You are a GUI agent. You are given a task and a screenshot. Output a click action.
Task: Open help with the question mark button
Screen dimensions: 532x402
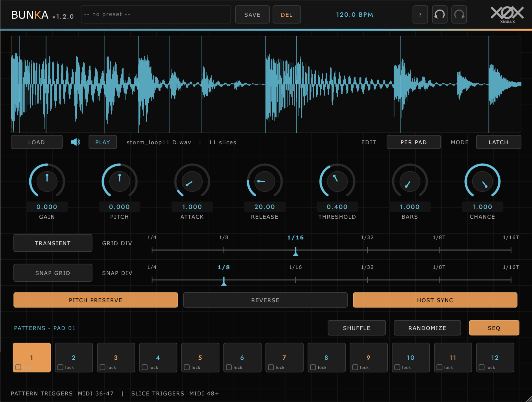click(x=420, y=15)
